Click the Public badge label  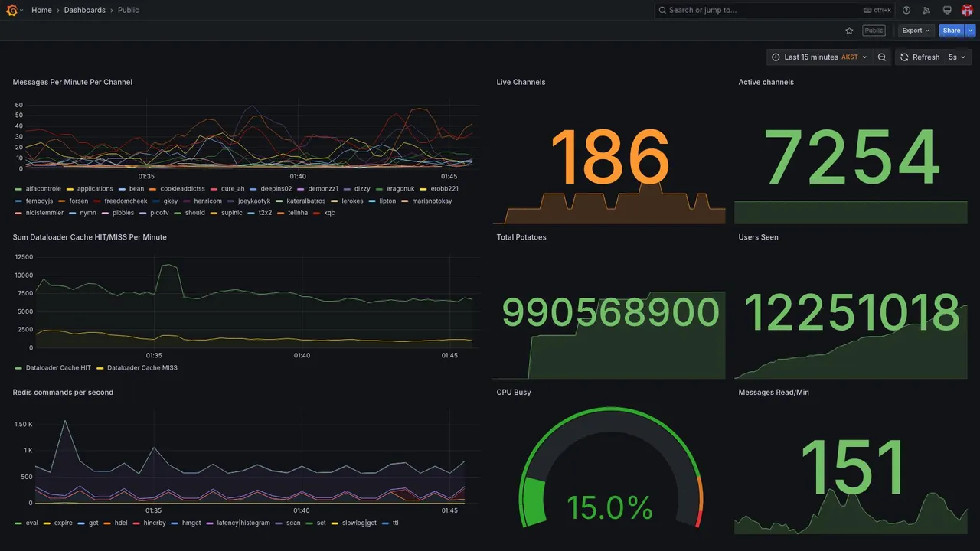tap(874, 31)
